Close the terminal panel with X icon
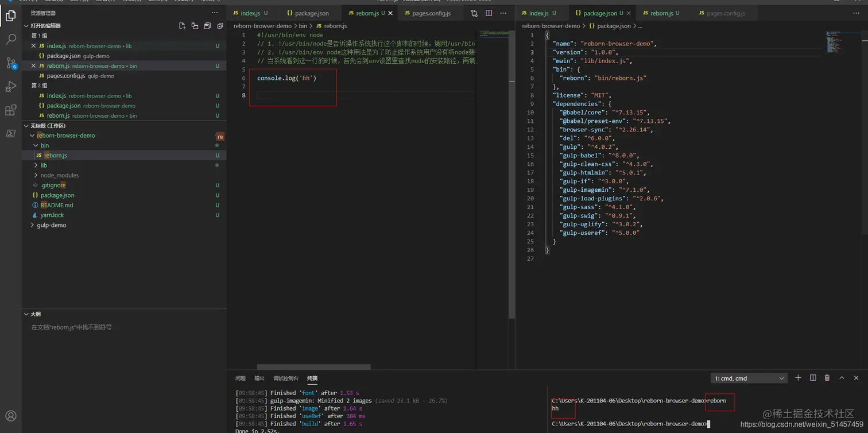 coord(856,378)
